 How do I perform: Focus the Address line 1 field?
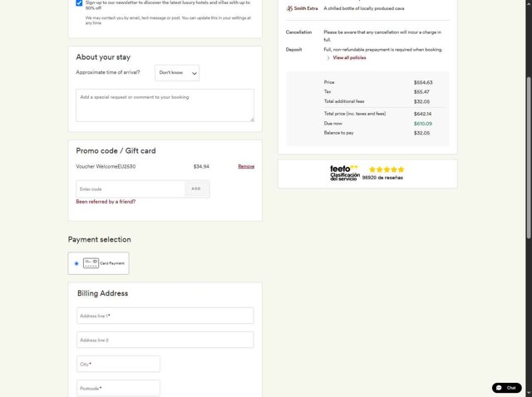pos(165,316)
